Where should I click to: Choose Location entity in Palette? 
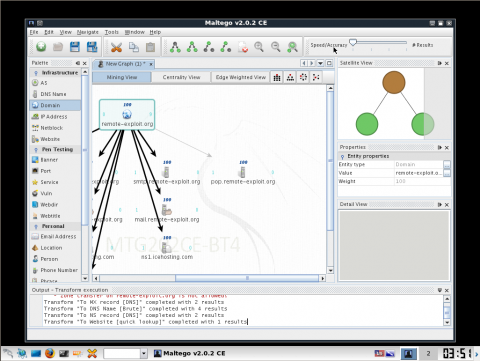tap(55, 248)
